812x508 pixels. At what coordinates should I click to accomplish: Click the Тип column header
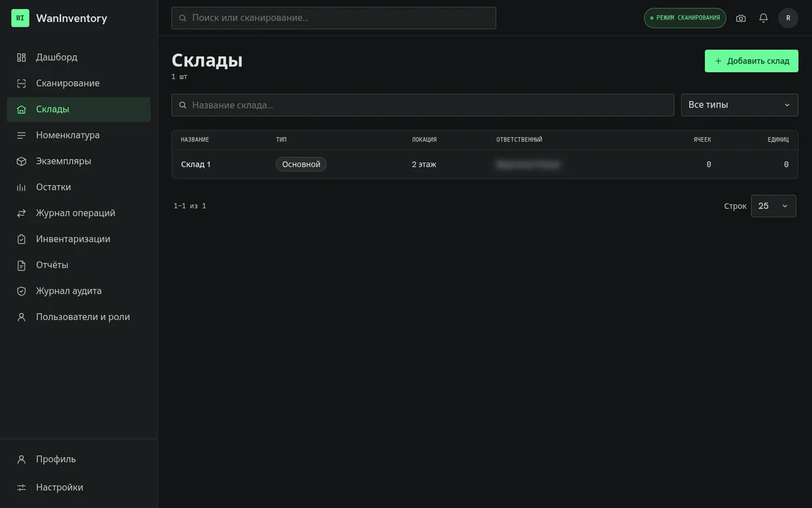point(281,140)
